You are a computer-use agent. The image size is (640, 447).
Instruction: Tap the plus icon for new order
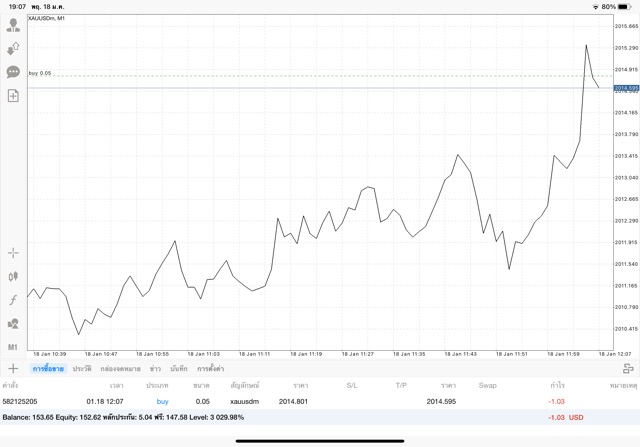tap(13, 369)
